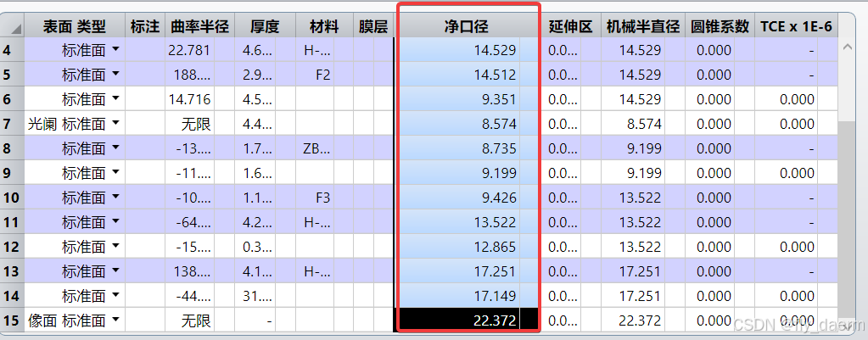The image size is (868, 340).
Task: Click thickness cell 31... in row 14
Action: point(255,296)
